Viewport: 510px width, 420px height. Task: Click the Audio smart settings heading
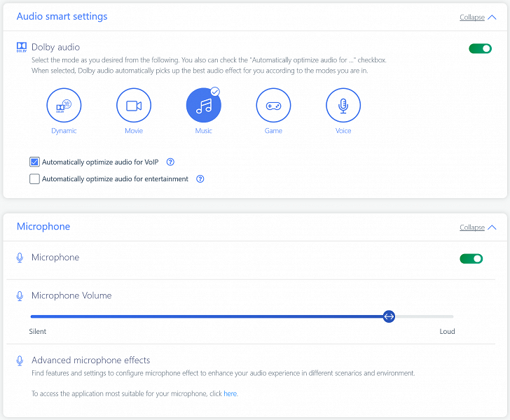[x=62, y=16]
